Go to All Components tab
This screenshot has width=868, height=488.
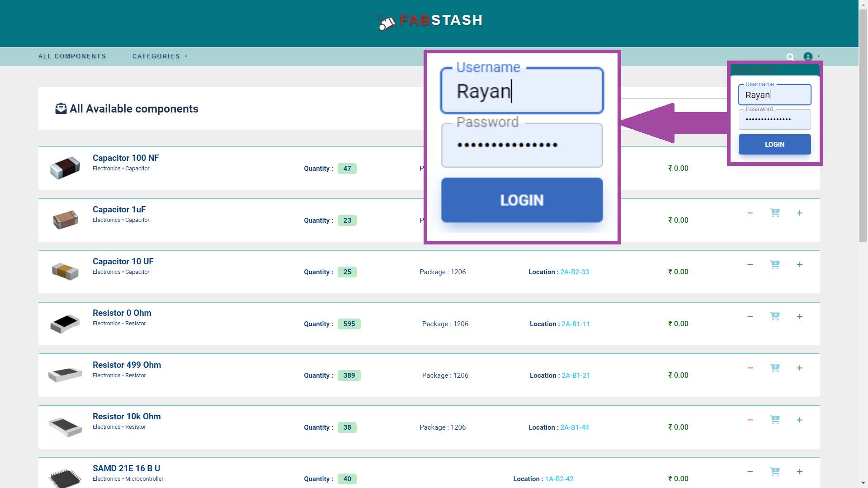[x=72, y=56]
